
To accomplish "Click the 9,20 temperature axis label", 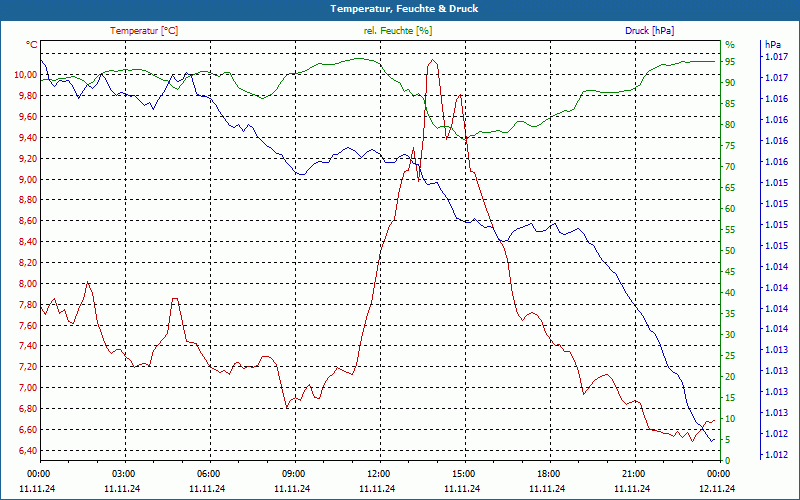I will coord(28,159).
